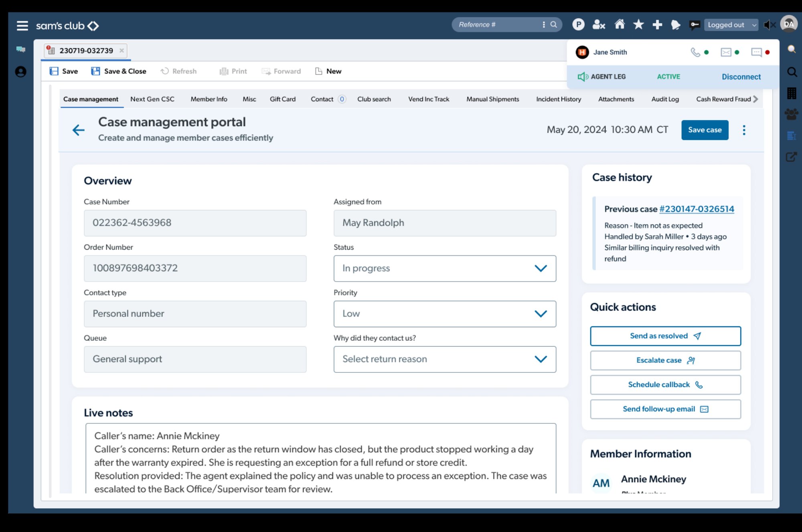
Task: Click the circled P icon in header
Action: point(578,25)
